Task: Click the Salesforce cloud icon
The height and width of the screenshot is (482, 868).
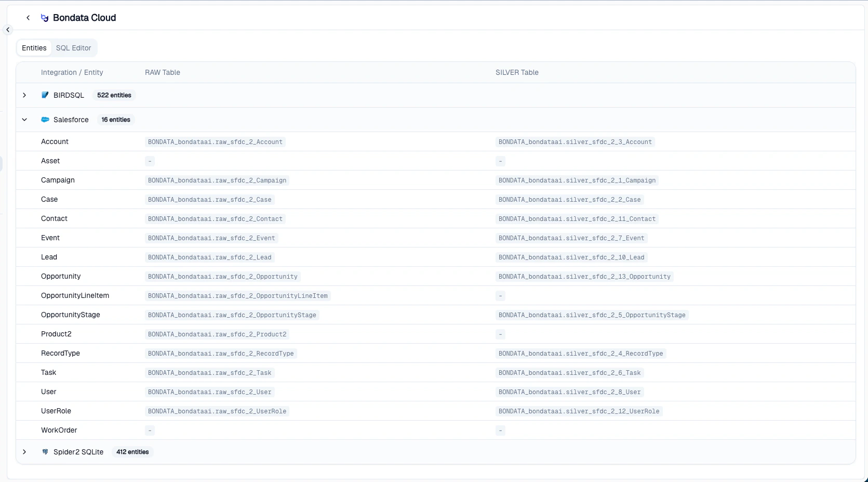Action: tap(45, 120)
